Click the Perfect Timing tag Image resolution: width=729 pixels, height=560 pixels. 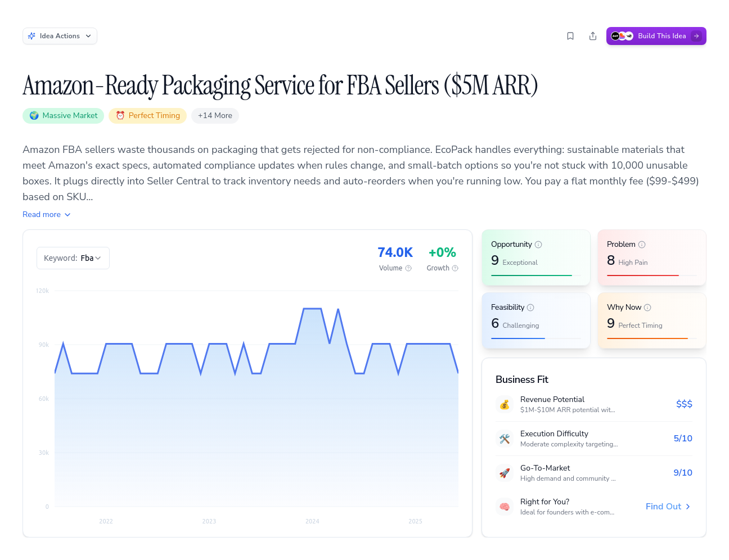click(x=147, y=115)
